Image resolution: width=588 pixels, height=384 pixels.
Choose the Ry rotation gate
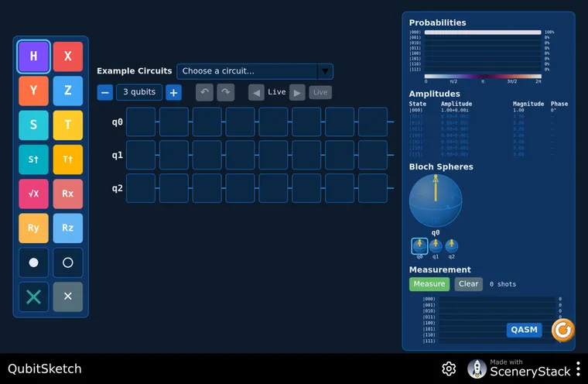[x=33, y=228]
